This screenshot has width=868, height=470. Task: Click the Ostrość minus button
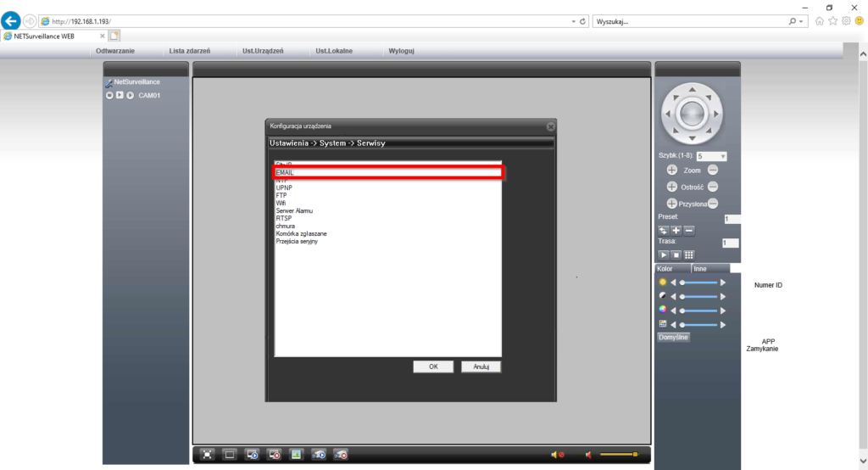click(713, 187)
